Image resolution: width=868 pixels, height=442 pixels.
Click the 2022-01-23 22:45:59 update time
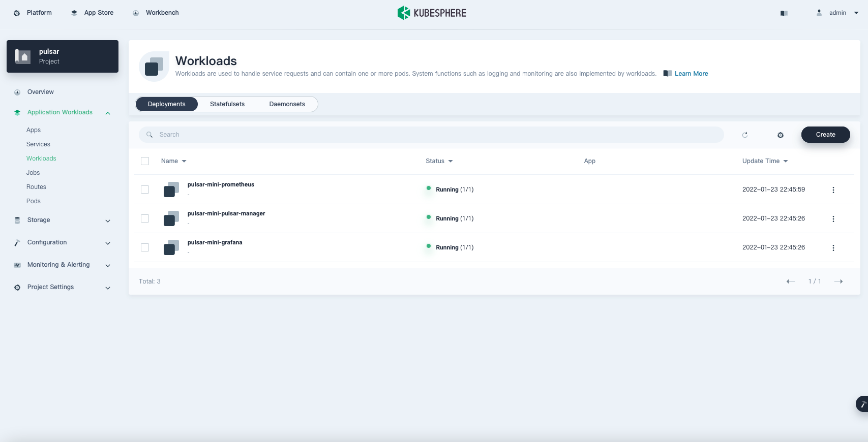(773, 190)
